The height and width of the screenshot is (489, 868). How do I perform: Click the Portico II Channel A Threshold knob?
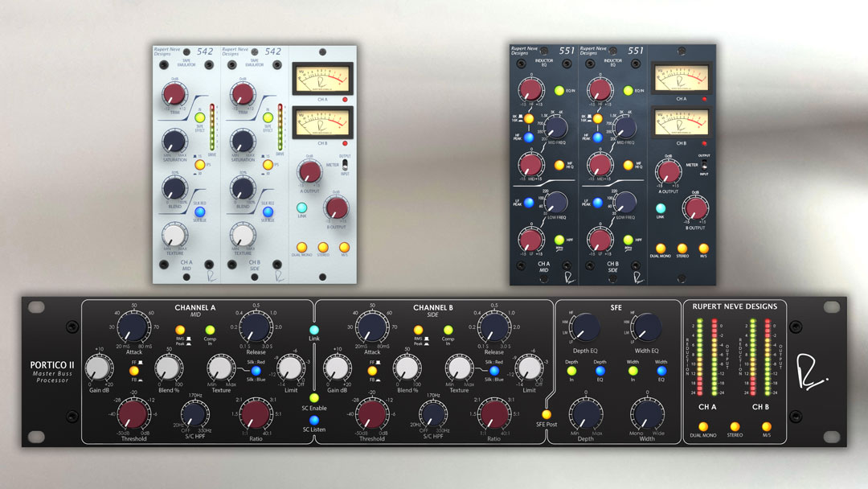134,413
